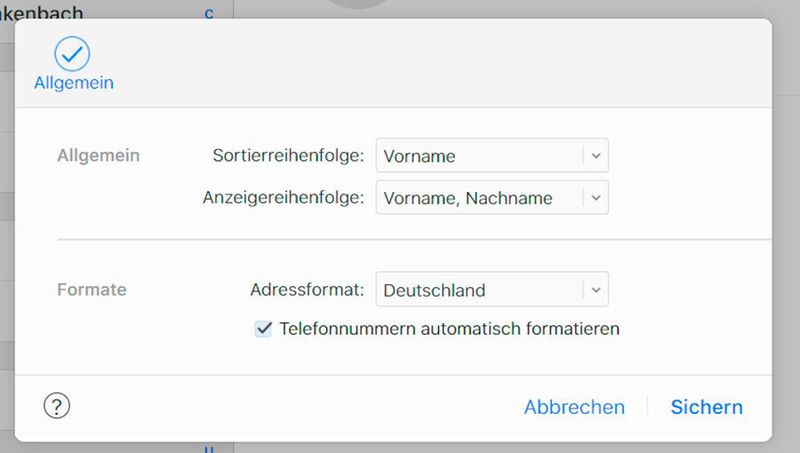Open the Adressformat dropdown showing Deutschland
Screen dimensions: 800x453
[492, 289]
